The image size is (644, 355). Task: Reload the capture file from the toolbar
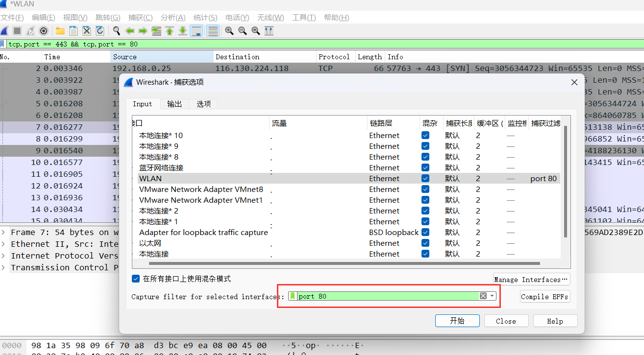pyautogui.click(x=100, y=31)
